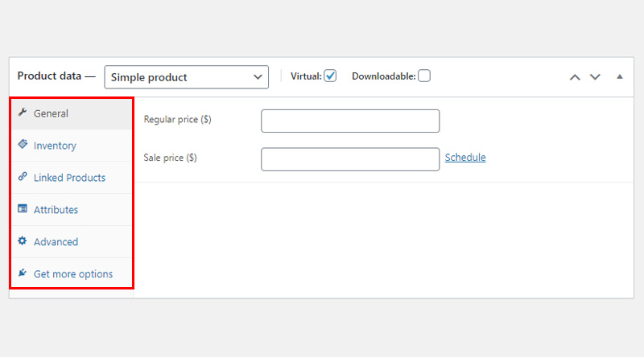Click the Regular price ($) label
The width and height of the screenshot is (644, 357).
pos(177,120)
